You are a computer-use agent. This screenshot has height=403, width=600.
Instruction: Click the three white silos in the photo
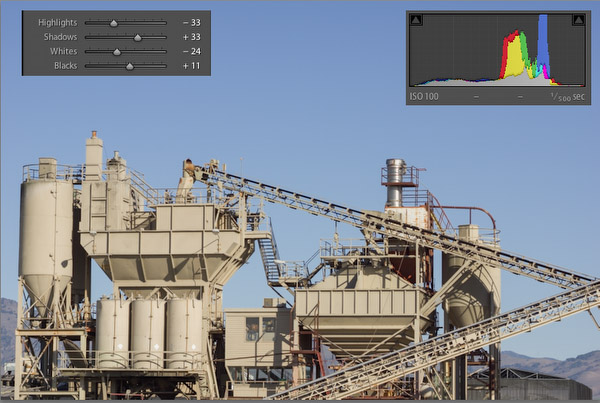[x=148, y=331]
